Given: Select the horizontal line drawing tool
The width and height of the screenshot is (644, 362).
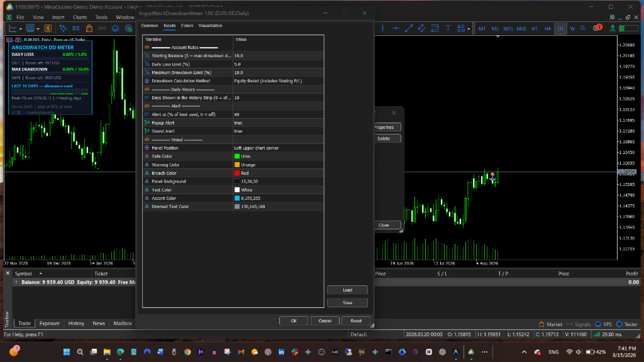Looking at the screenshot, I should point(396,28).
